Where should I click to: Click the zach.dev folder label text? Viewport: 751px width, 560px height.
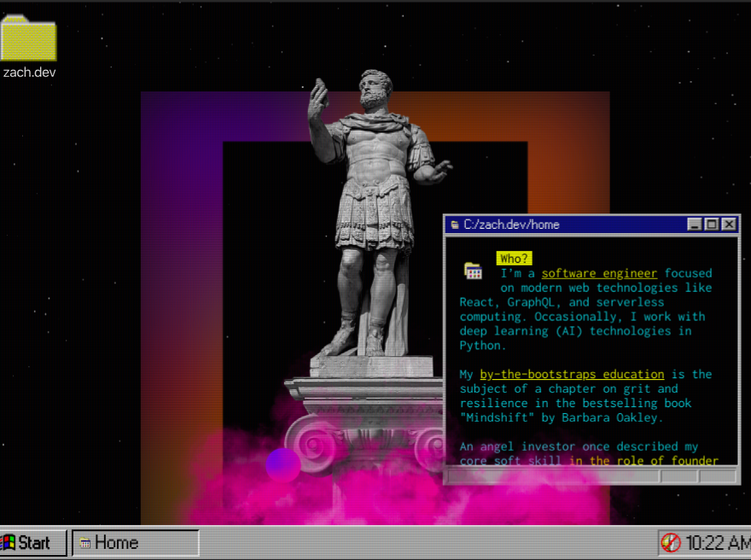click(29, 73)
